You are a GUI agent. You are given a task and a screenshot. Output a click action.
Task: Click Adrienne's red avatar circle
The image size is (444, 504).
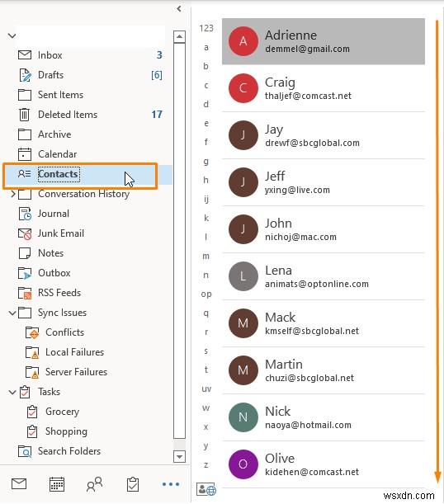tap(243, 41)
